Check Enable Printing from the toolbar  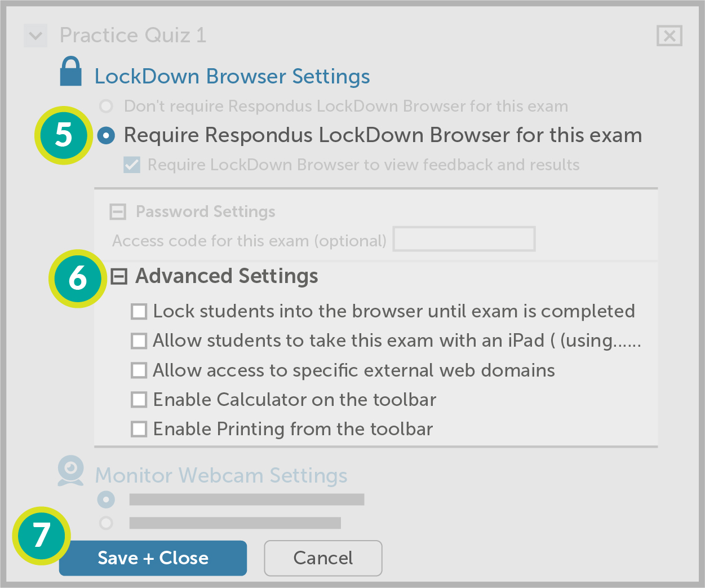139,429
